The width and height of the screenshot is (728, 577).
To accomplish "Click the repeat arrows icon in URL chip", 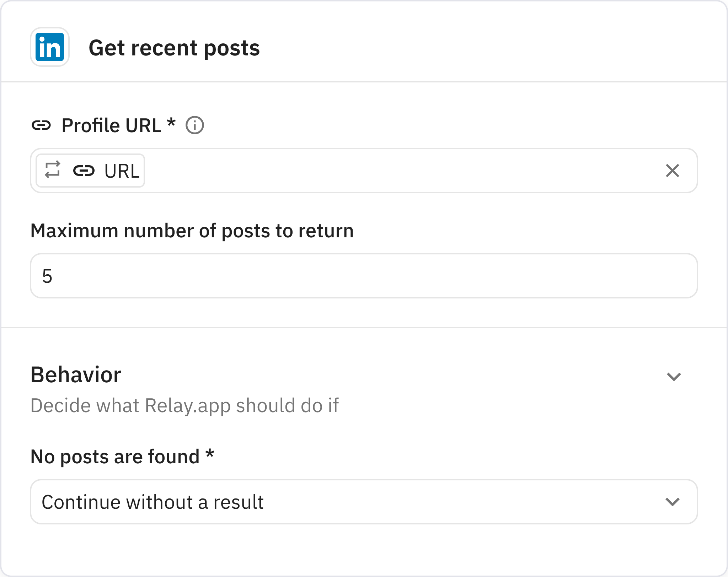I will (x=52, y=170).
